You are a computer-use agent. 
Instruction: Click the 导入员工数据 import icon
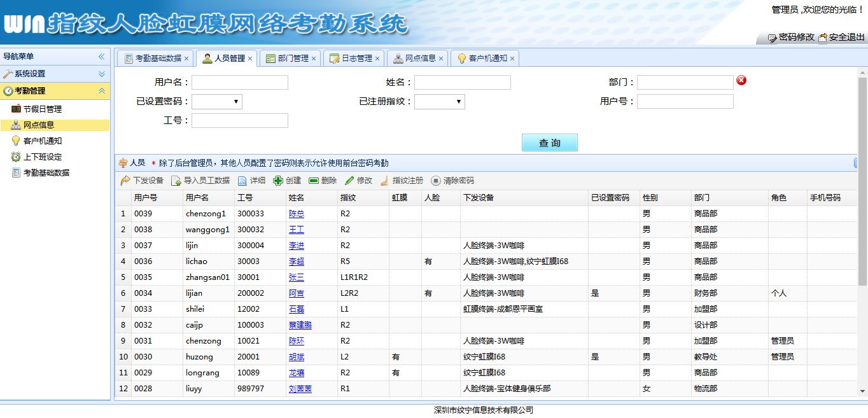tap(176, 181)
